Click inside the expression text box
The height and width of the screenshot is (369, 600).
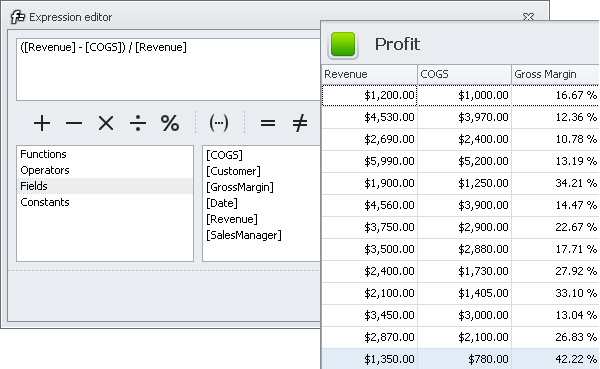click(168, 70)
